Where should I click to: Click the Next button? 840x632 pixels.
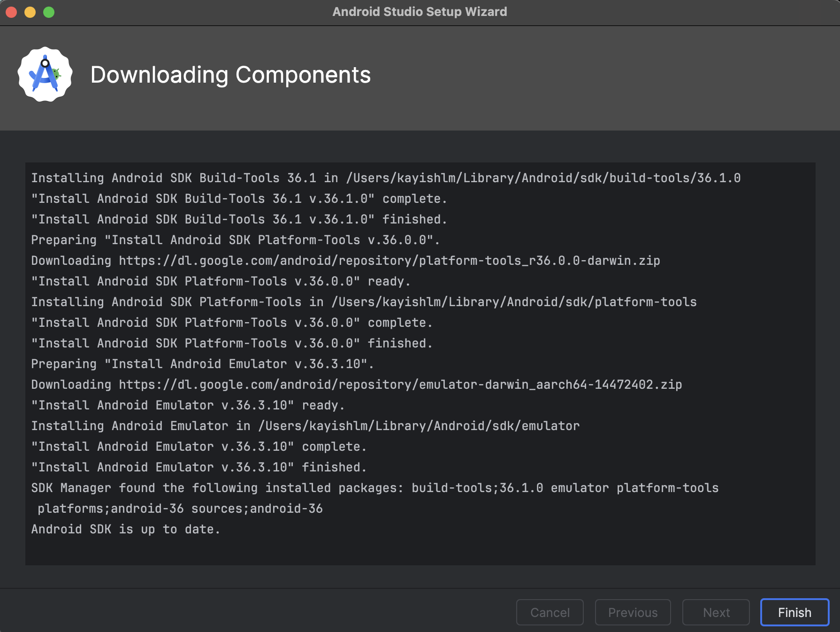pos(716,612)
